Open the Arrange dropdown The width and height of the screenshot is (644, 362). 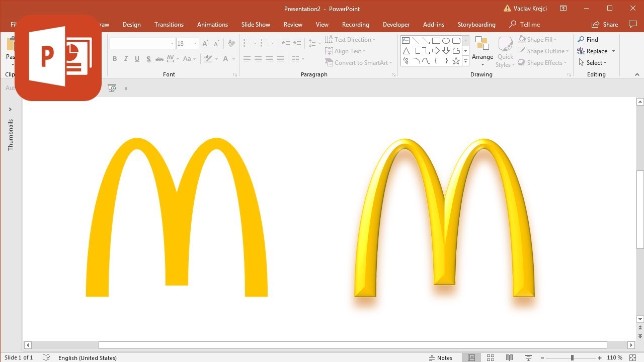(x=482, y=52)
